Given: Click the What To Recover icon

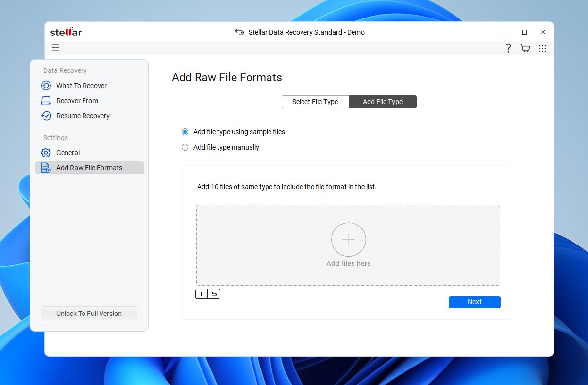Looking at the screenshot, I should point(46,86).
